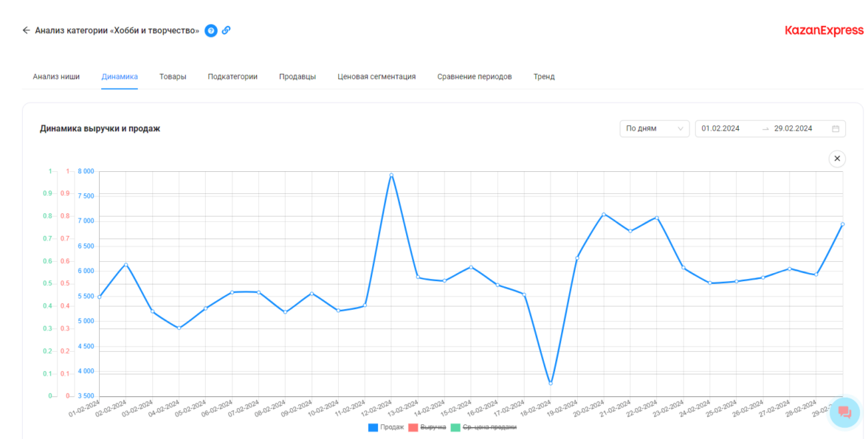Screen dimensions: 868x439
Task: Click end date field 29.02.2024
Action: tap(793, 128)
